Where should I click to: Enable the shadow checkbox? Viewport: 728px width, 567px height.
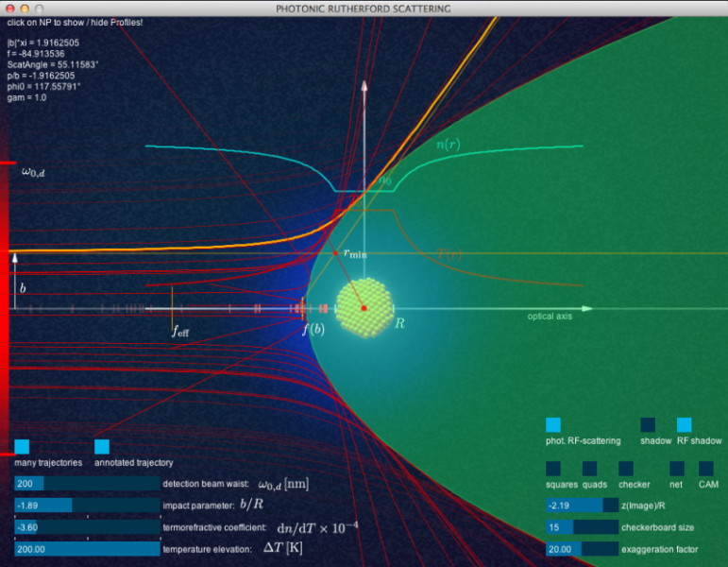(x=648, y=425)
